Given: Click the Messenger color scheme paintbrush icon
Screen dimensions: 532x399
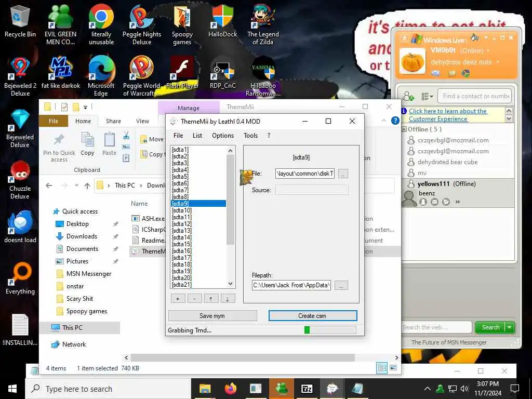Looking at the screenshot, I should coord(474,37).
